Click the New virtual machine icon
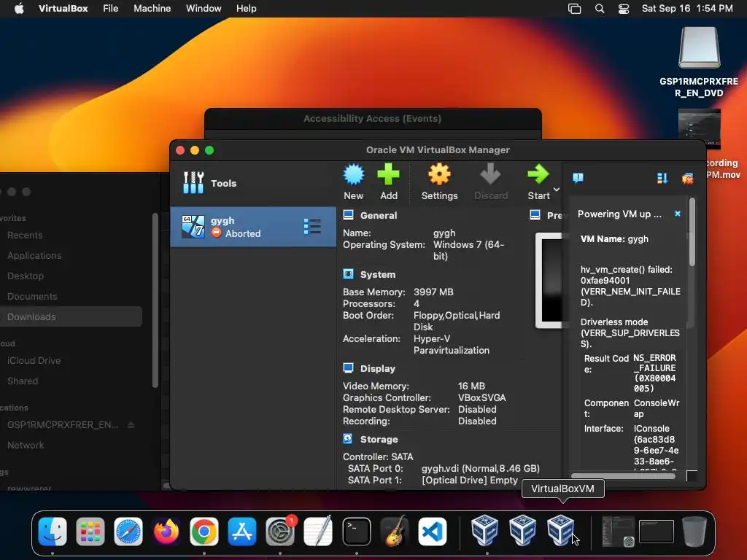Image resolution: width=747 pixels, height=560 pixels. (354, 174)
